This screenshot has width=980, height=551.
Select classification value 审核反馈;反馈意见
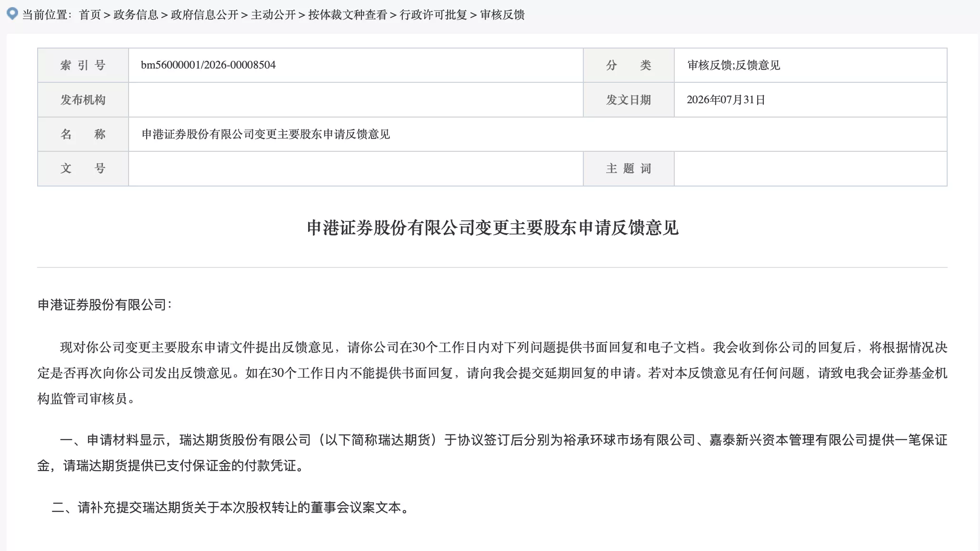[734, 65]
